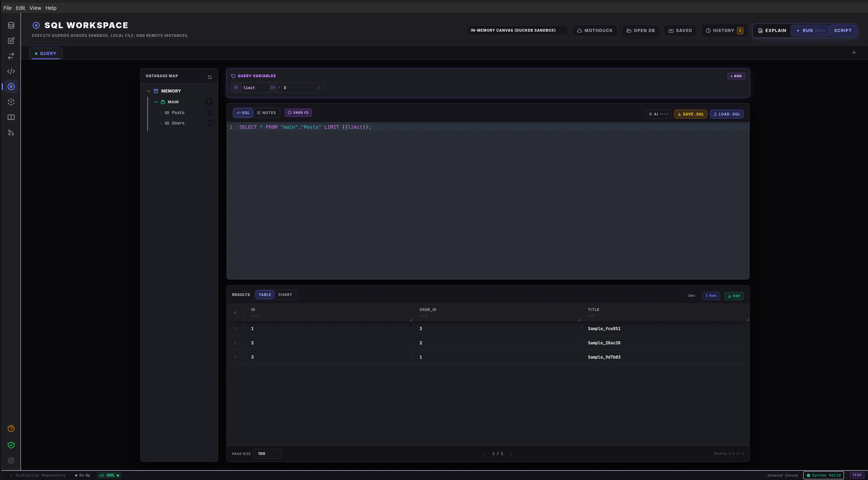Select the QUERY tab
Image resolution: width=868 pixels, height=480 pixels.
tap(46, 53)
